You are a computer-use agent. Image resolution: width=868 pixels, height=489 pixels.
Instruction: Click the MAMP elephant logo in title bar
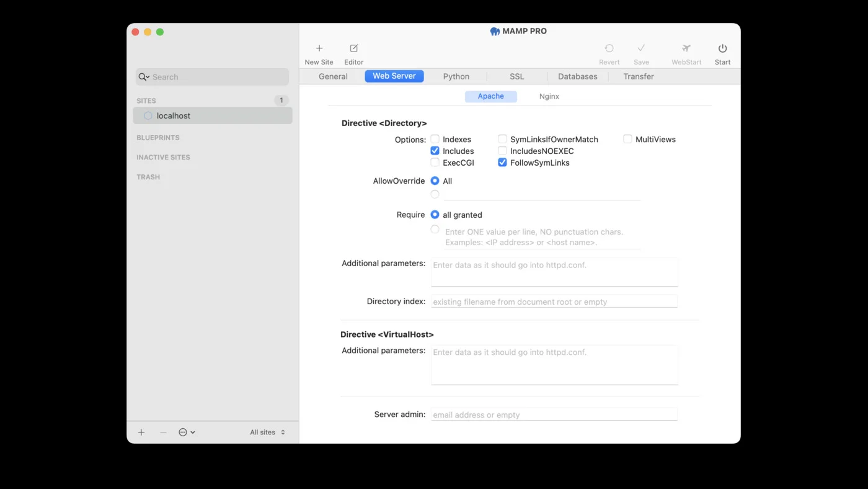pyautogui.click(x=495, y=32)
